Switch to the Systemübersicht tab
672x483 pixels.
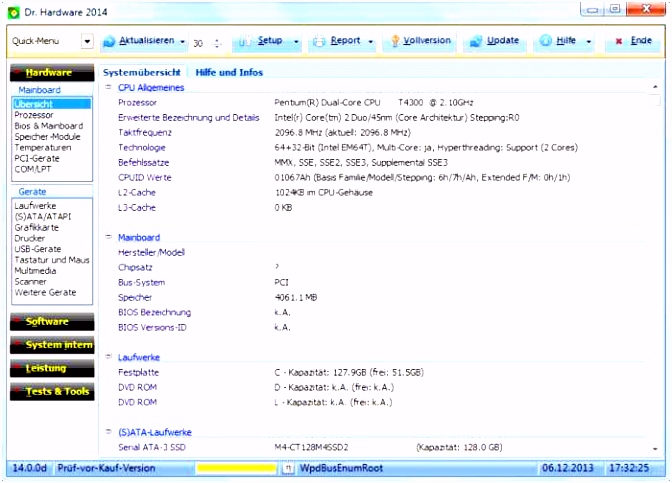pos(142,72)
